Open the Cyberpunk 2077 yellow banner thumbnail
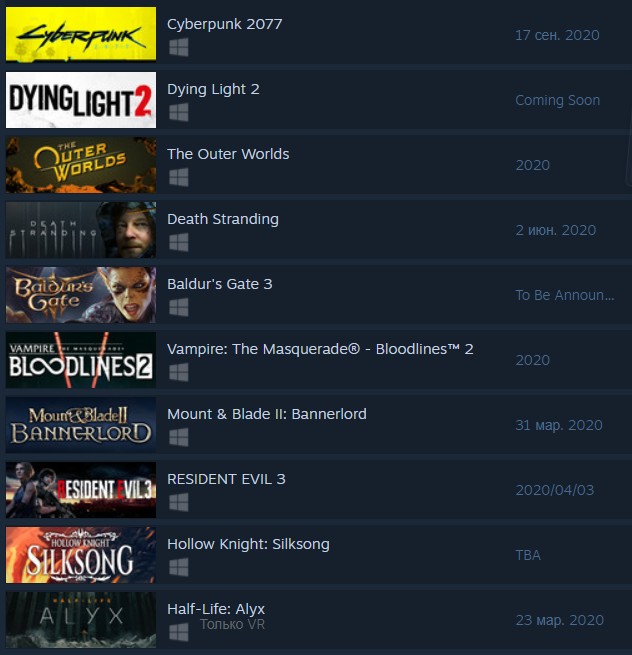The width and height of the screenshot is (632, 655). pos(81,34)
